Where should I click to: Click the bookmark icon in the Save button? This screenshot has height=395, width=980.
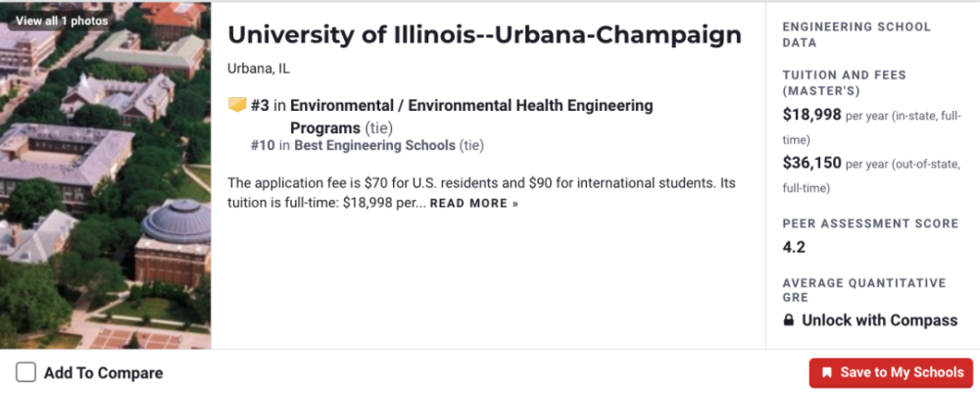coord(827,372)
